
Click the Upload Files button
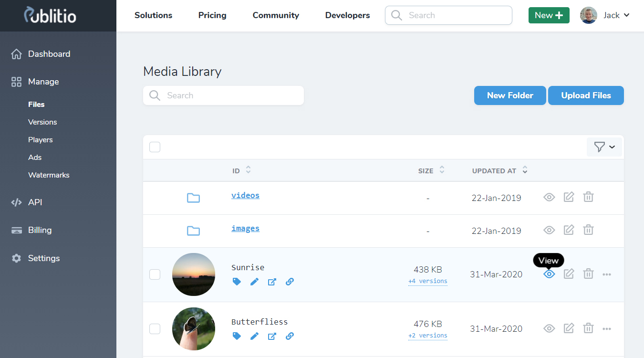[586, 95]
